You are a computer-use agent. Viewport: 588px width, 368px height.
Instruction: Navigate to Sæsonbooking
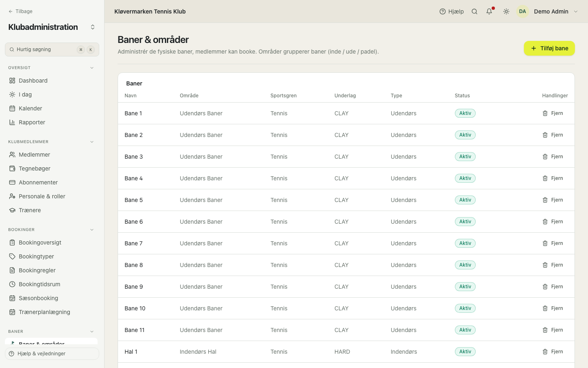coord(52,298)
